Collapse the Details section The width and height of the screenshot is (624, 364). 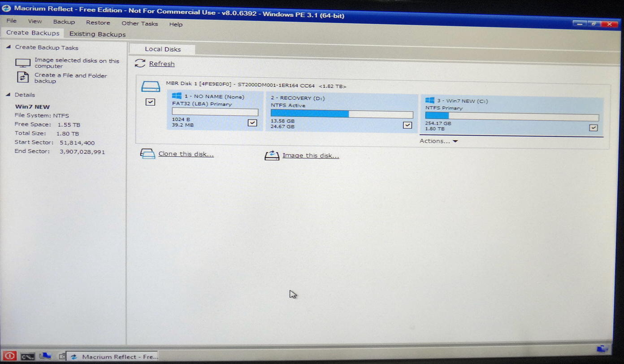pos(9,95)
